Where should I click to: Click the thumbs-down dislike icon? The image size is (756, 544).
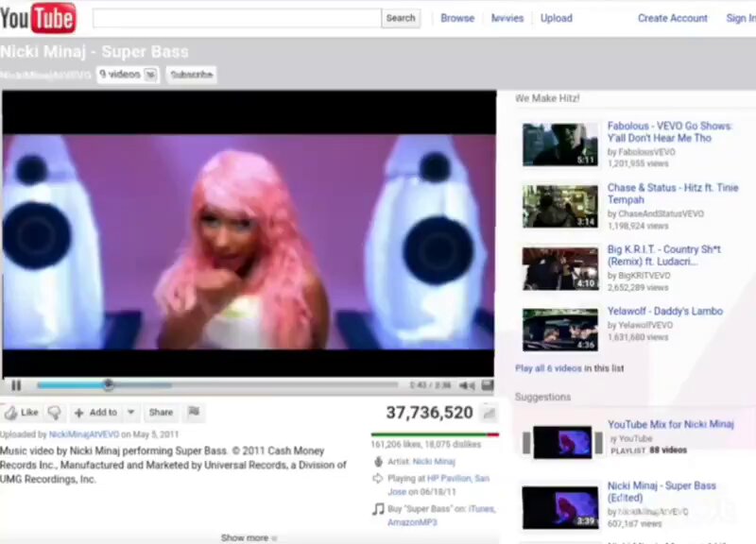55,413
